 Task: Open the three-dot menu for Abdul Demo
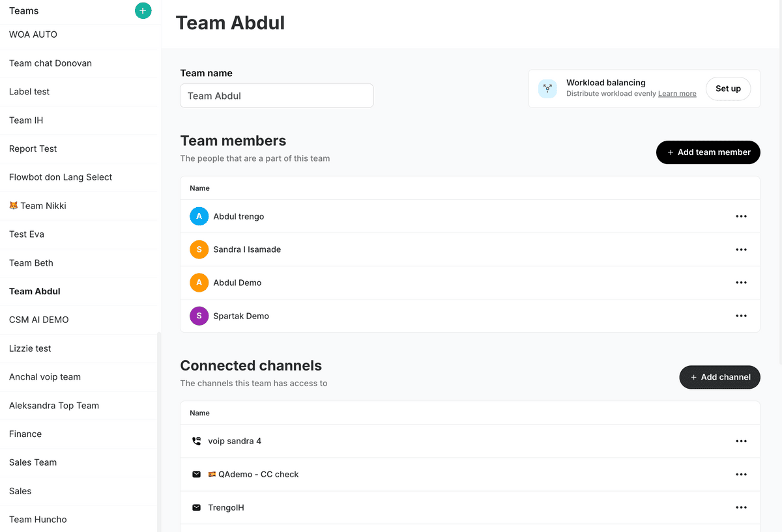pyautogui.click(x=741, y=283)
